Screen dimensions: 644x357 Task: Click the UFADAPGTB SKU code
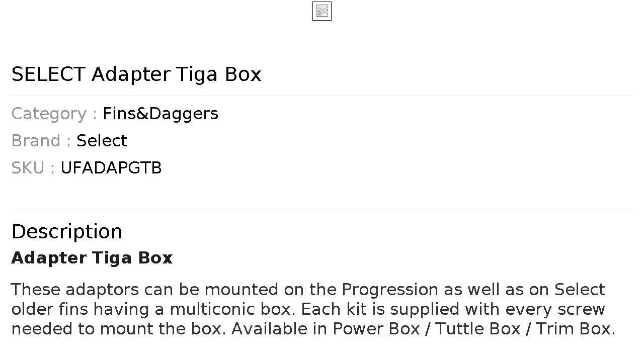(111, 168)
